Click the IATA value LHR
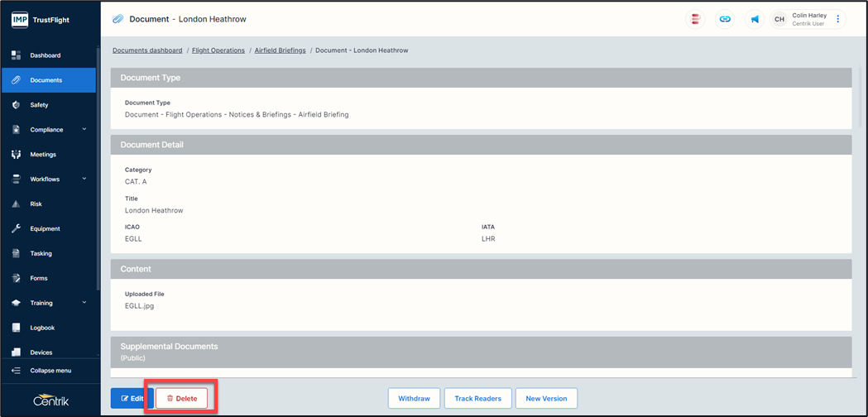 coord(488,238)
